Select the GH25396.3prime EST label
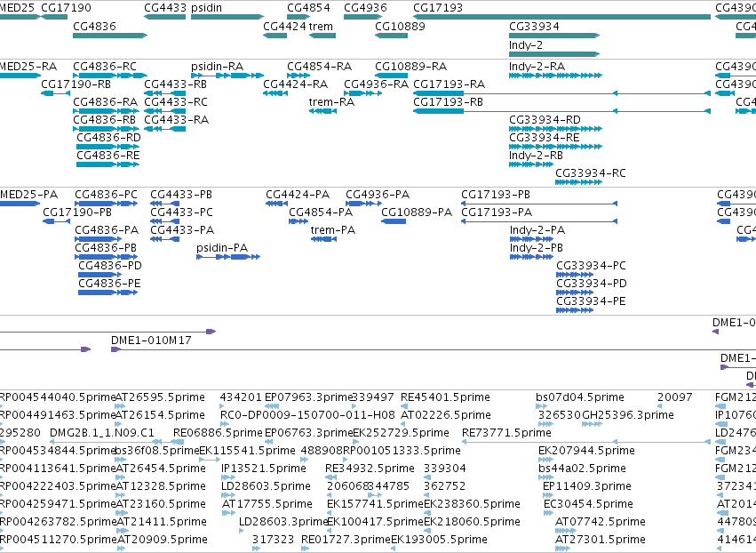This screenshot has width=756, height=553. (628, 415)
